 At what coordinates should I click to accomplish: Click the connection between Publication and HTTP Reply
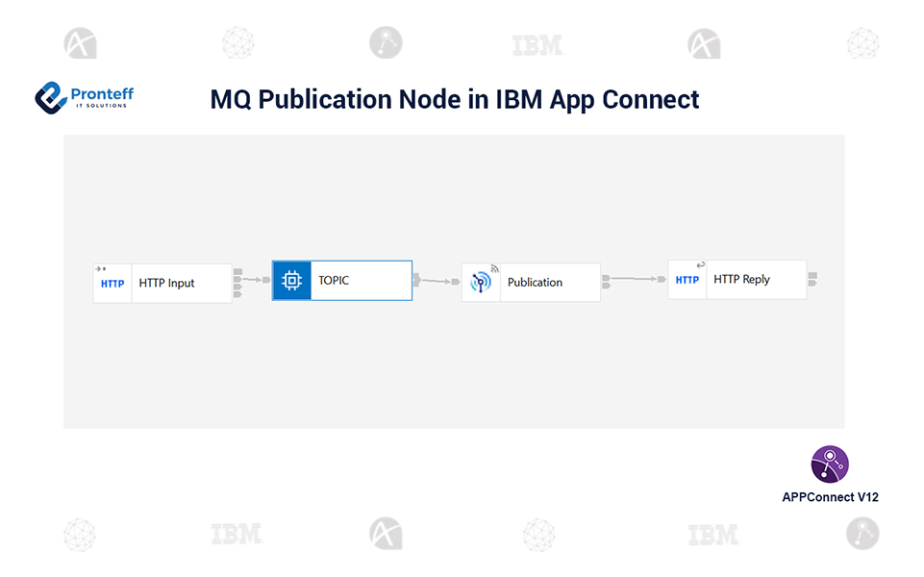[x=635, y=279]
